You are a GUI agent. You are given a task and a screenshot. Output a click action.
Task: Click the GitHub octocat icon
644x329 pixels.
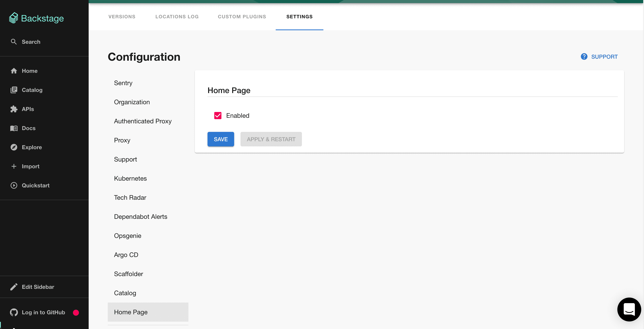tap(14, 312)
